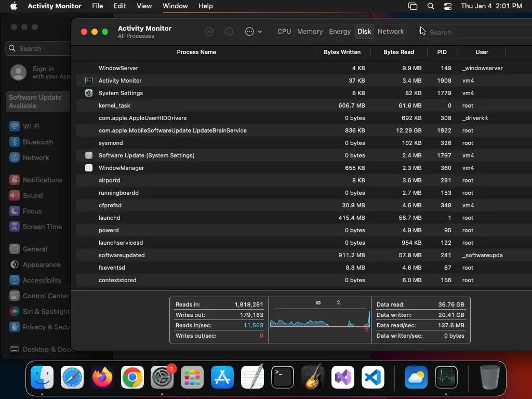Select the launchd process row
532x399 pixels.
click(304, 218)
